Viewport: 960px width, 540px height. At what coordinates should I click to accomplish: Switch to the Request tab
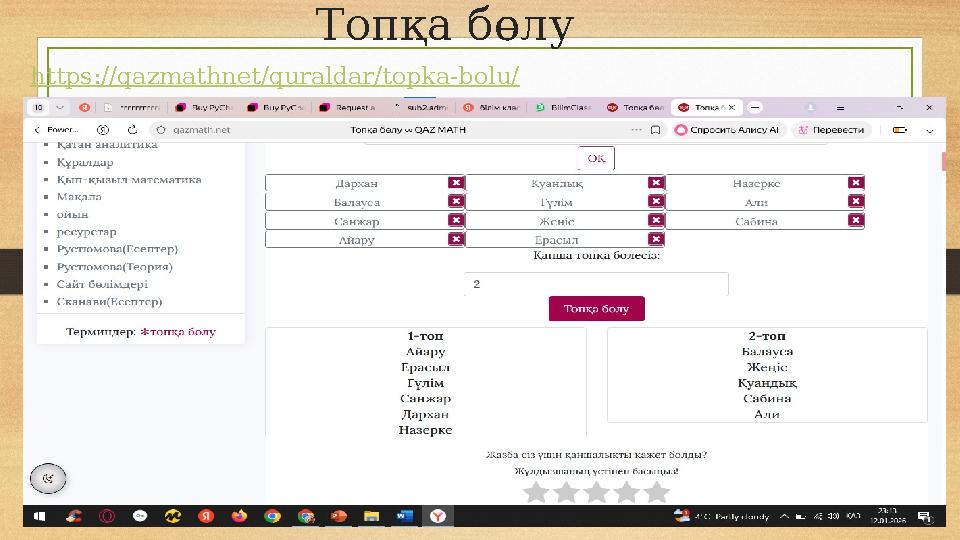pyautogui.click(x=349, y=107)
